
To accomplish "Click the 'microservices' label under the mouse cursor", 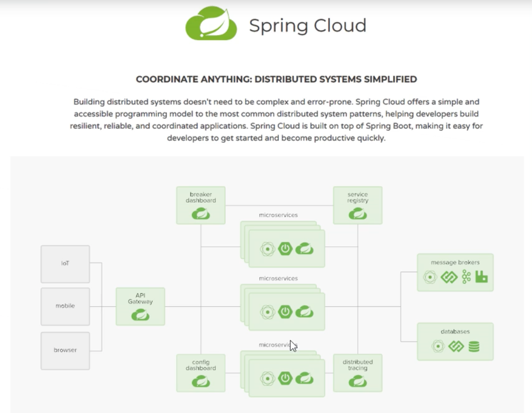I will (x=278, y=345).
